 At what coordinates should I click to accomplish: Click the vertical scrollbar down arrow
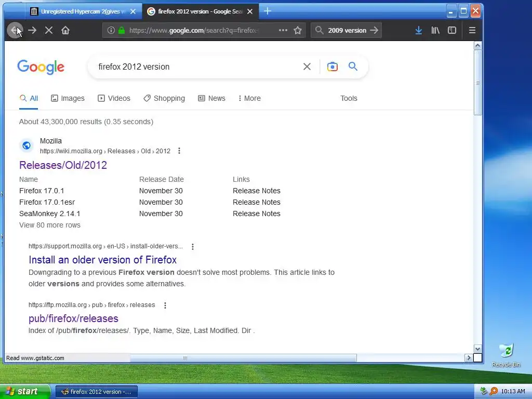pyautogui.click(x=478, y=349)
